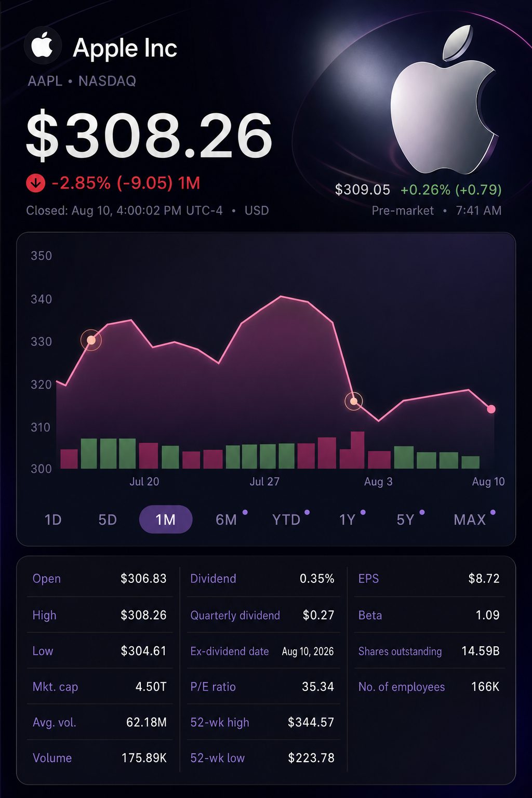Click the 52-wk low value $223.78
The image size is (532, 798).
tap(311, 758)
